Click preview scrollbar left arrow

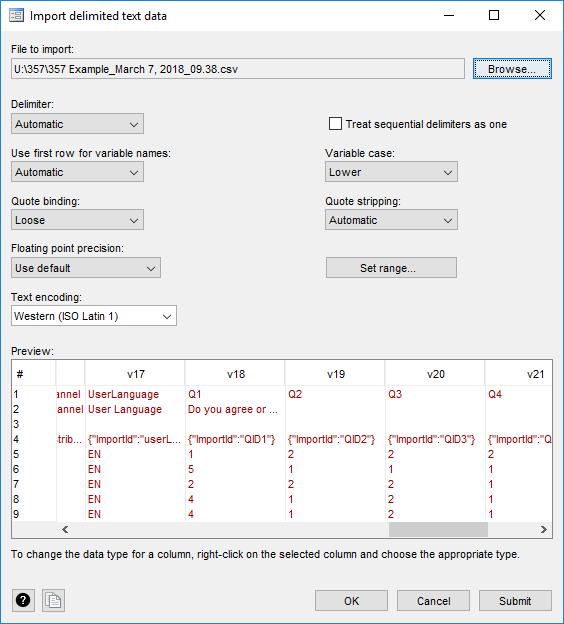65,529
